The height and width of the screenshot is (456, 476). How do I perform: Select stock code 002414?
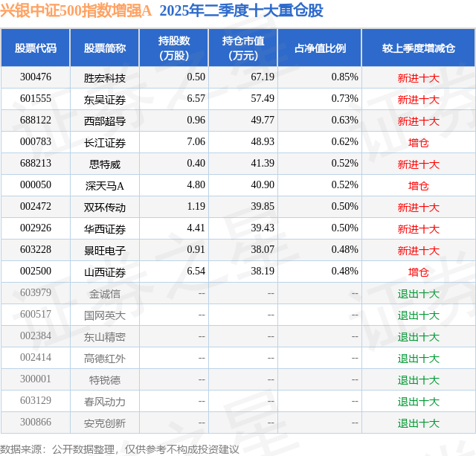[36, 357]
